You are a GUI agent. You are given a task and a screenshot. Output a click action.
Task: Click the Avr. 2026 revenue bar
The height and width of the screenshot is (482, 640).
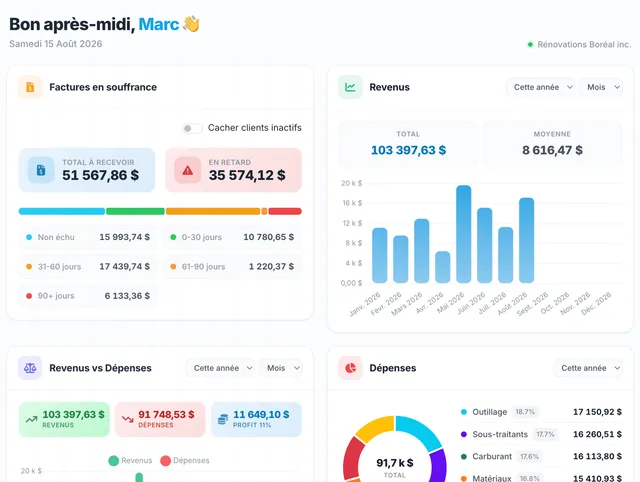pyautogui.click(x=442, y=267)
